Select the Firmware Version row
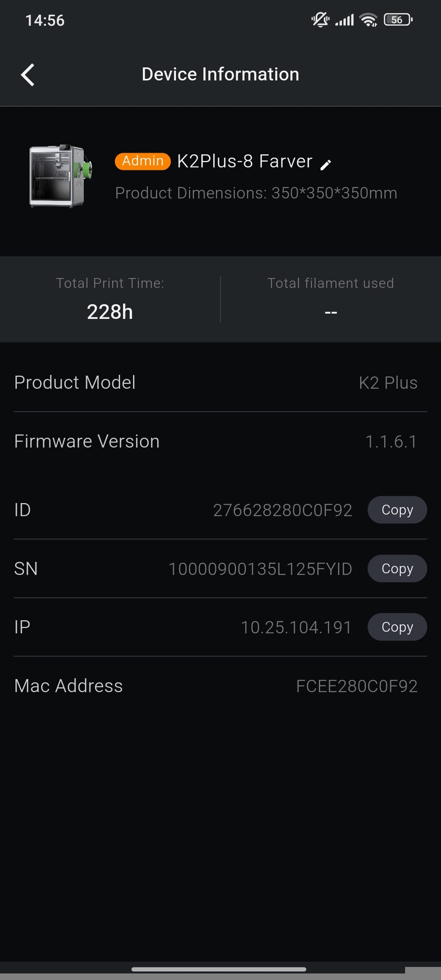This screenshot has width=441, height=980. [220, 442]
